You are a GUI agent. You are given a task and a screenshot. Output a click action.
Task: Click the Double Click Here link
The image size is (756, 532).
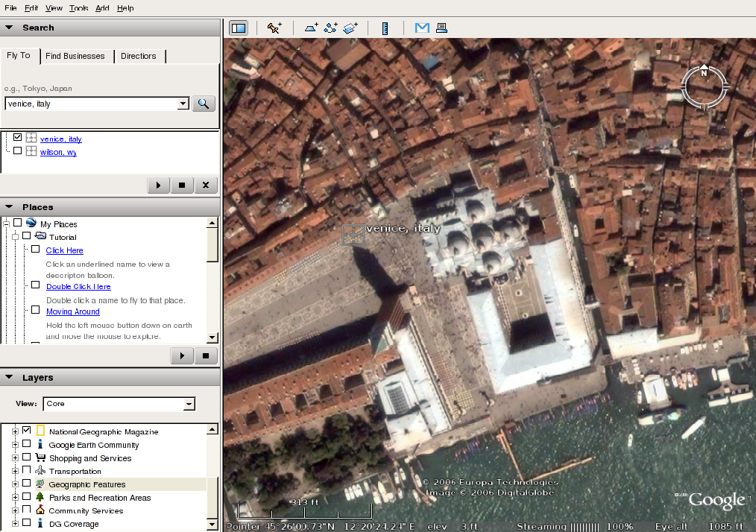(78, 286)
